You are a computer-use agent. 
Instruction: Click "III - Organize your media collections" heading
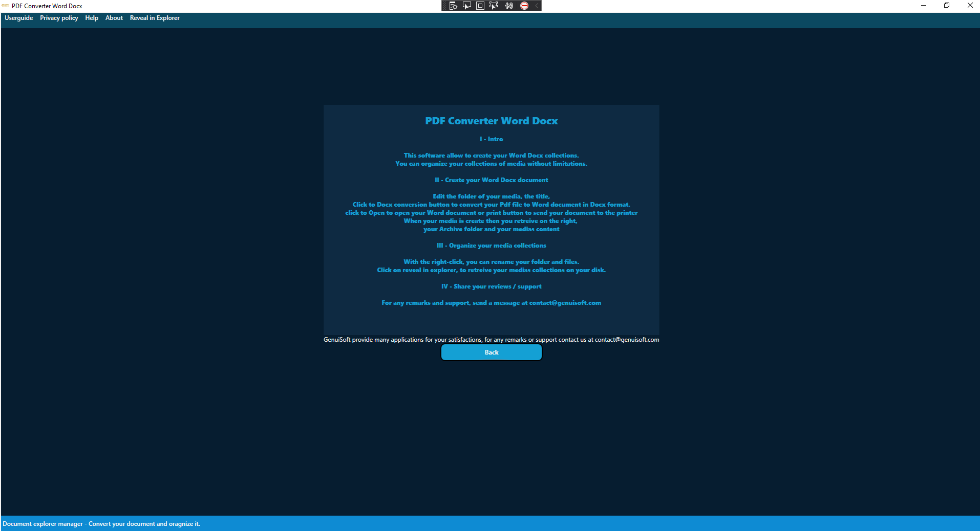click(492, 246)
